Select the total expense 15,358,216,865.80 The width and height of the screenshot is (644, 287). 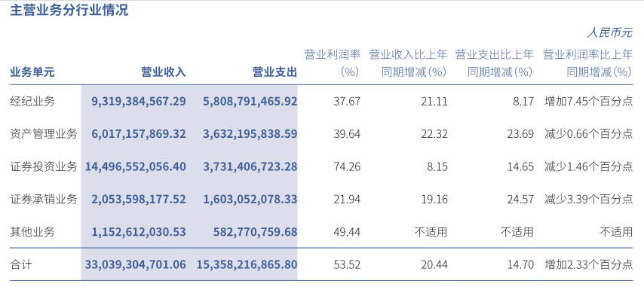247,264
